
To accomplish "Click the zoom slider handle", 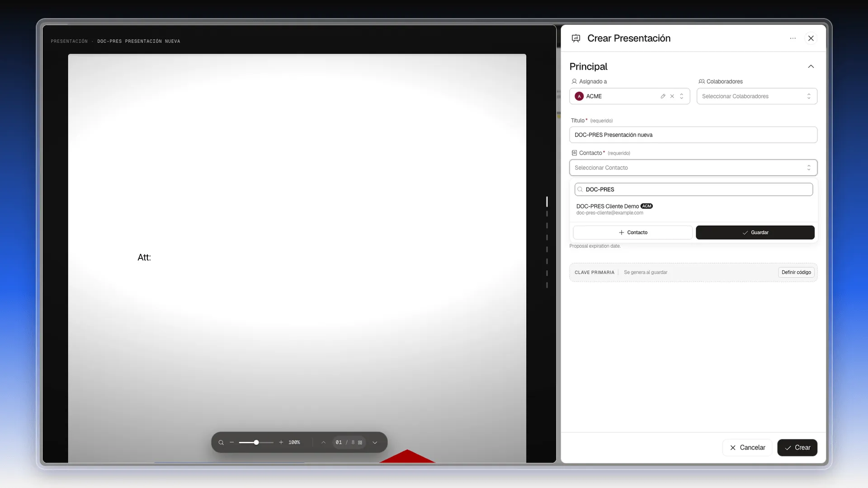I will coord(256,442).
